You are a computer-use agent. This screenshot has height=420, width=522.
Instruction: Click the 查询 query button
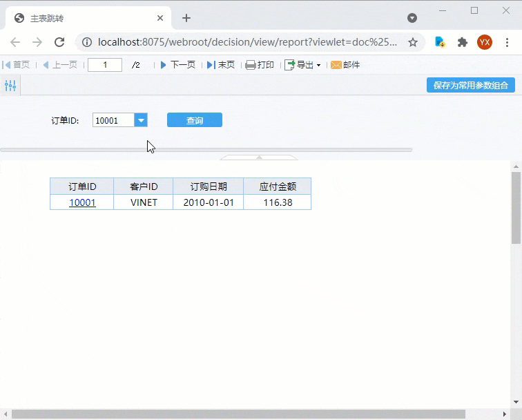click(x=195, y=120)
